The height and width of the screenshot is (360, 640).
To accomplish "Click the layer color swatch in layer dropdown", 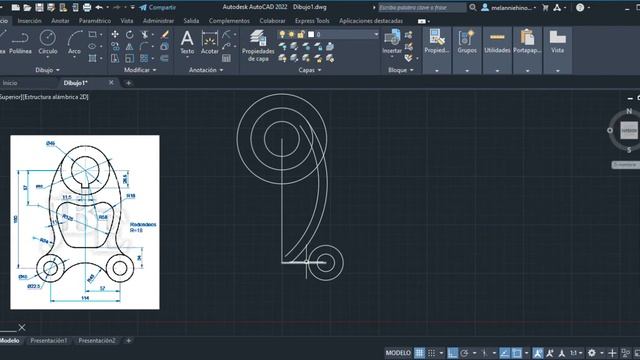I will coord(311,34).
